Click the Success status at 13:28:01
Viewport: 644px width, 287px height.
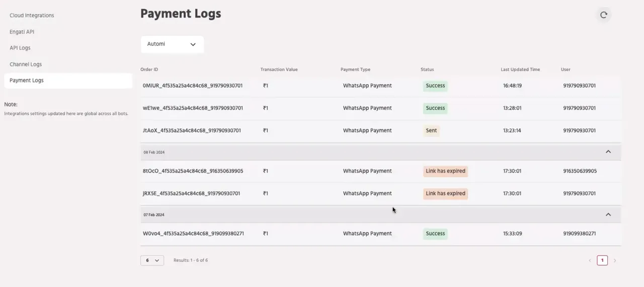tap(435, 108)
